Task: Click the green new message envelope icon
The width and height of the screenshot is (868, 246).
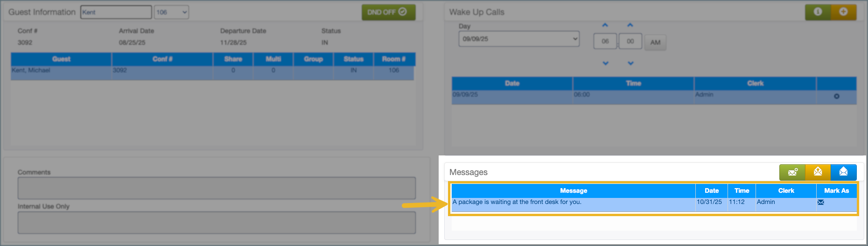Action: 792,172
